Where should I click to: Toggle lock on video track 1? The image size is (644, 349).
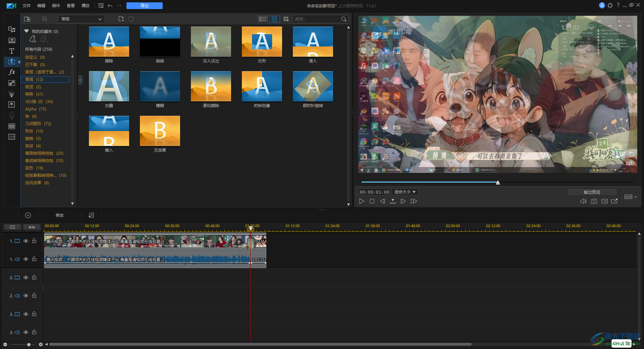[34, 241]
